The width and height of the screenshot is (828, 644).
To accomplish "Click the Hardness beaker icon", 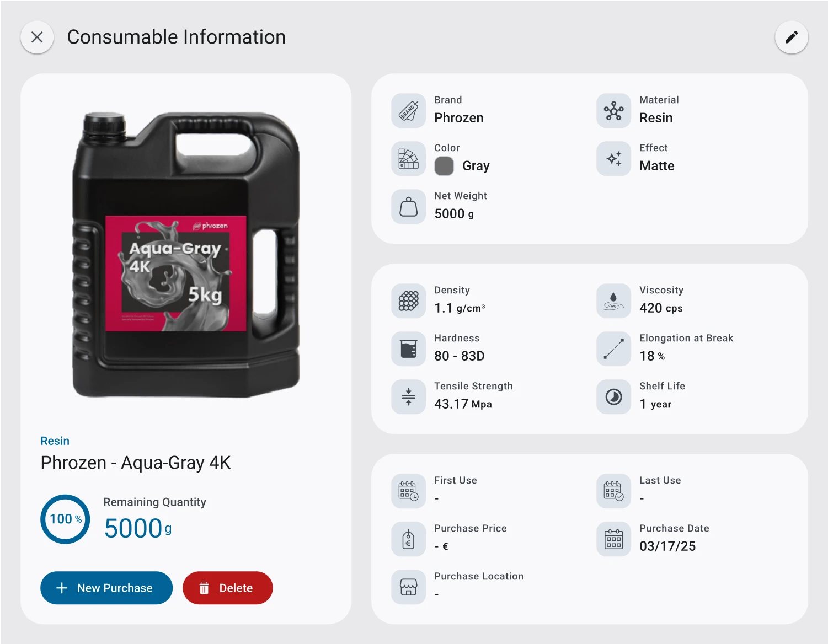I will coord(409,349).
